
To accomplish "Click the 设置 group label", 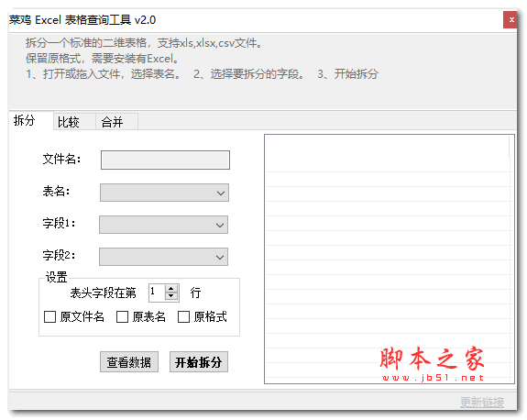I will pyautogui.click(x=56, y=277).
